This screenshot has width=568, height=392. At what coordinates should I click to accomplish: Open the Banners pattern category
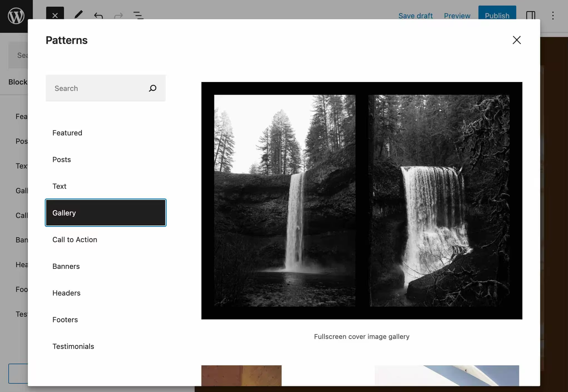coord(106,266)
